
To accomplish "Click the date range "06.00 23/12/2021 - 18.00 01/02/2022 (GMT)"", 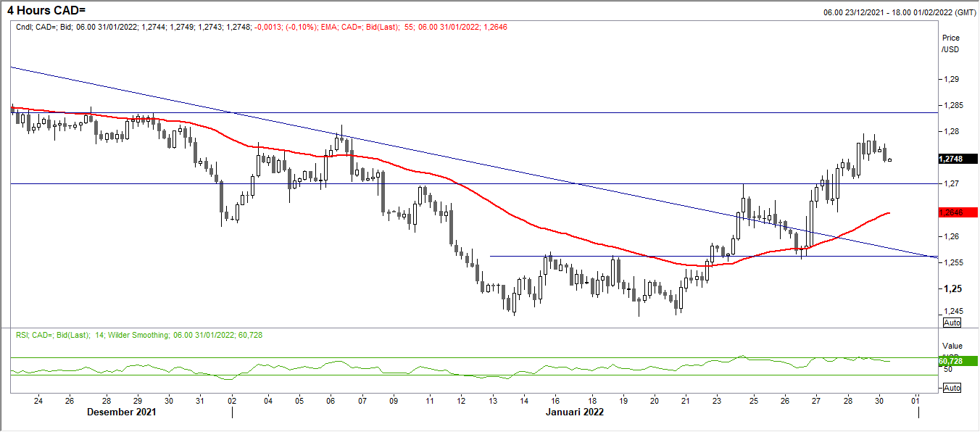I will tap(899, 12).
